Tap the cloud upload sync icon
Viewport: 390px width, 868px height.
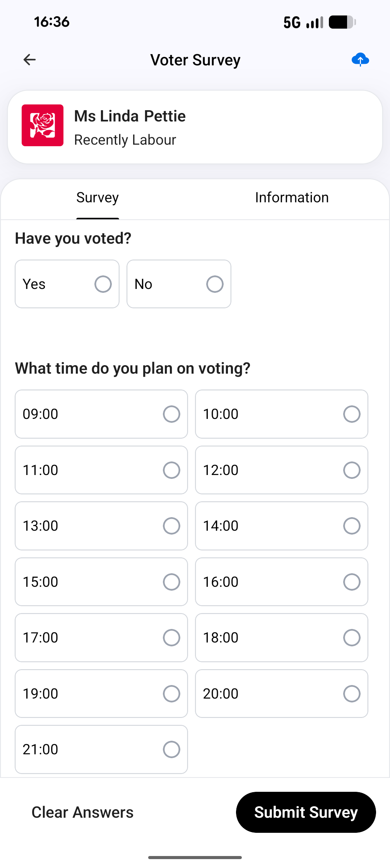360,60
